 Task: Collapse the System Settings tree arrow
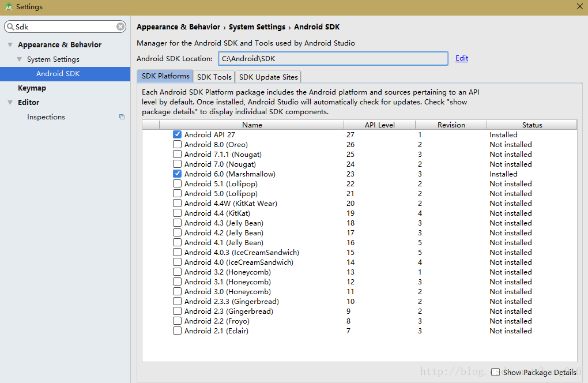point(20,59)
